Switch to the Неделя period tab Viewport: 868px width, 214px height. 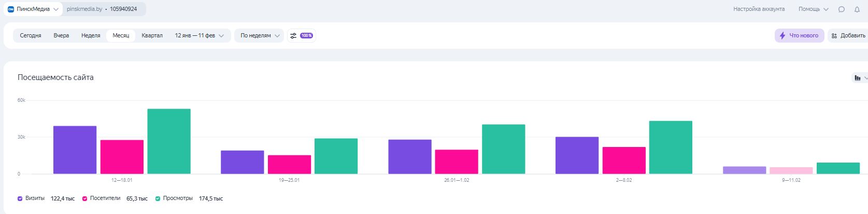91,36
